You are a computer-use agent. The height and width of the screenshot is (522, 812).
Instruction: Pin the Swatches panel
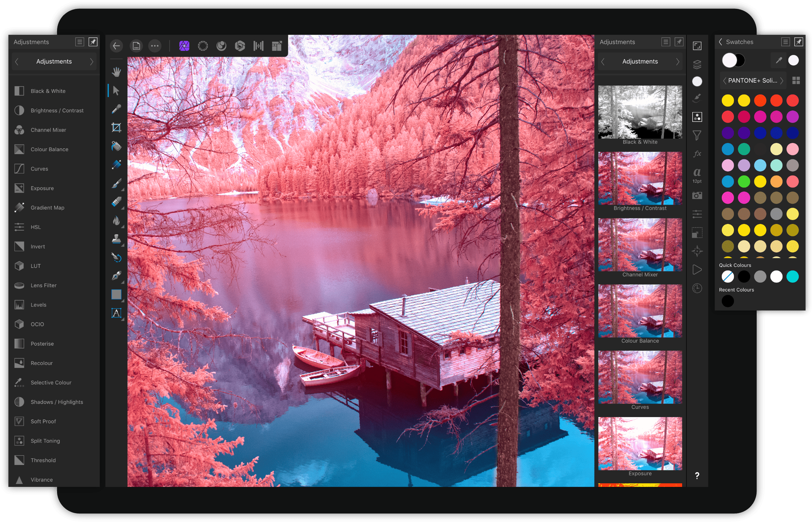click(x=799, y=42)
